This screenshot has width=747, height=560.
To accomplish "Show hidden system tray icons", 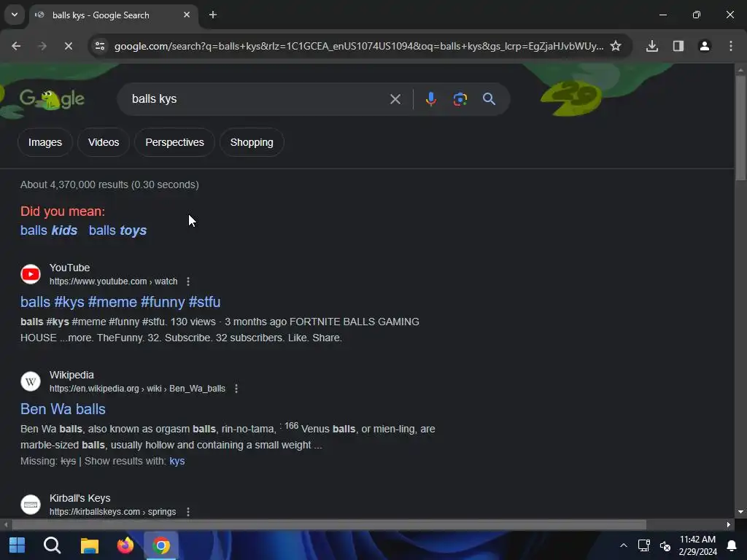I will [623, 545].
